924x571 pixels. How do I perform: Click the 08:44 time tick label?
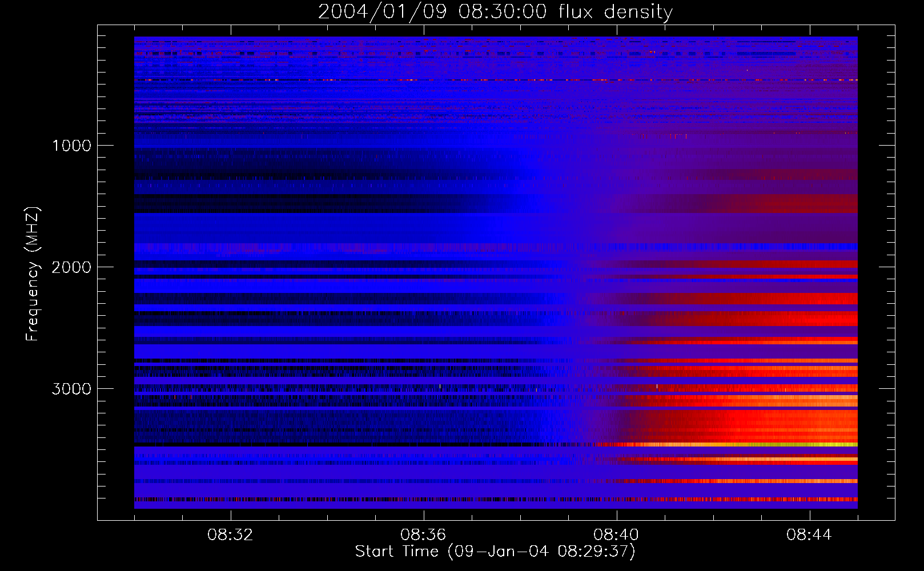(809, 535)
